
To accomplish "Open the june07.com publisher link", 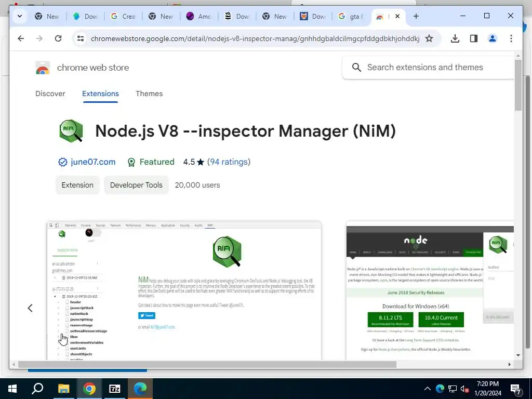I will pyautogui.click(x=93, y=162).
